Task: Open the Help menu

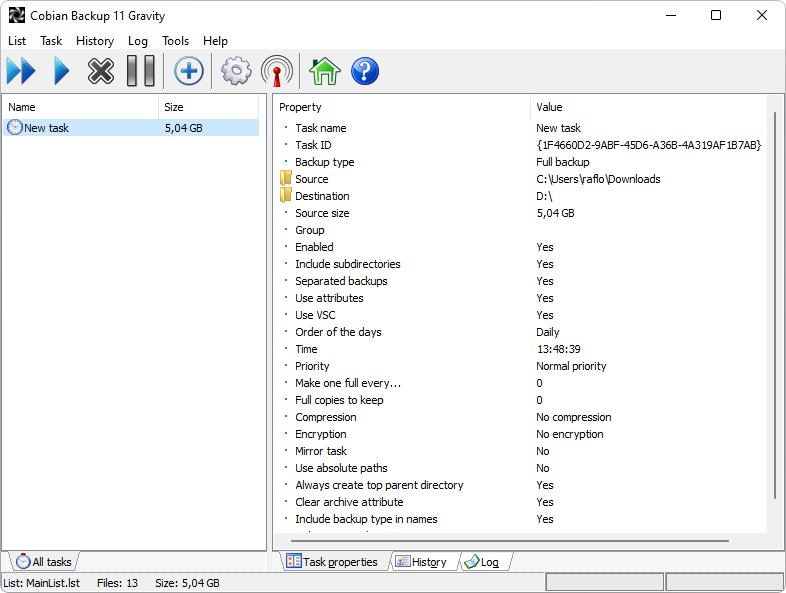Action: pos(215,41)
